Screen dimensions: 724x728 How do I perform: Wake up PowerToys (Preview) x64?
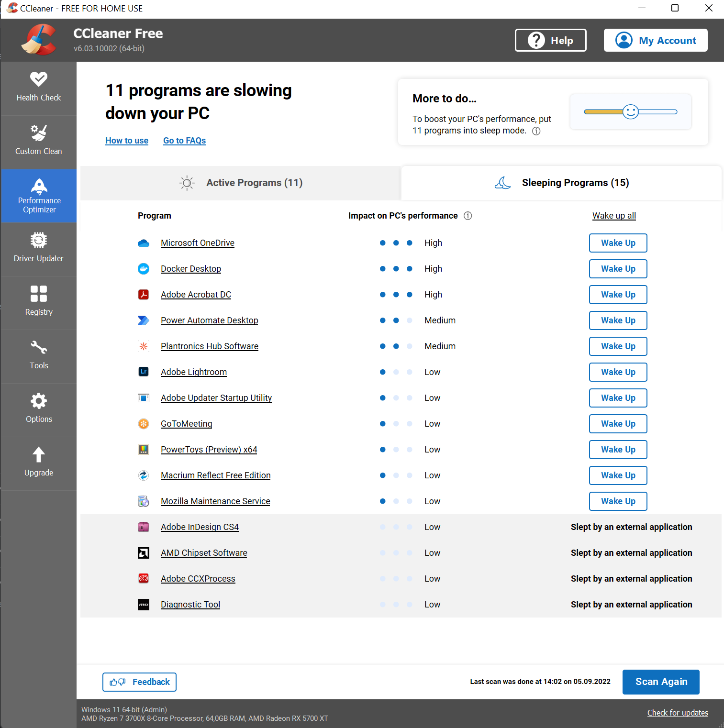click(x=618, y=450)
